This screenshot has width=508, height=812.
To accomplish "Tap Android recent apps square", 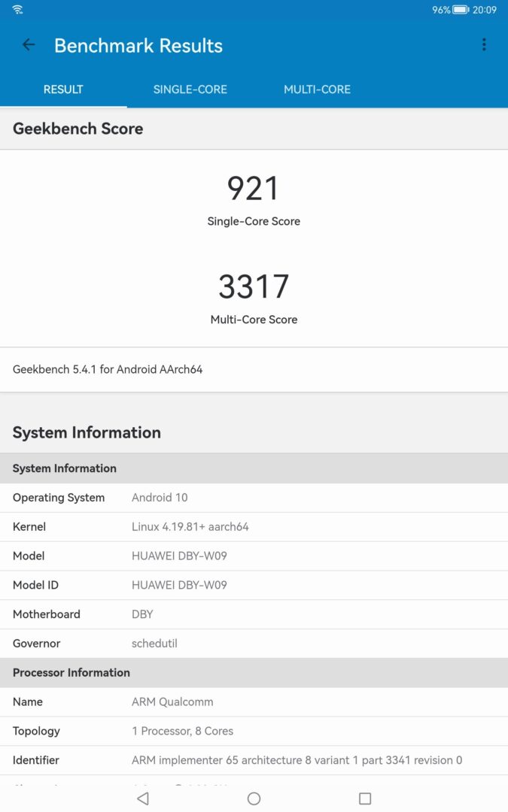I will [x=365, y=798].
